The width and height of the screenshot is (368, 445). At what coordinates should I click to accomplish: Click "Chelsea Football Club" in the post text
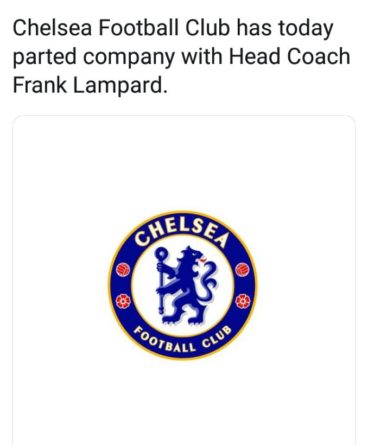tap(121, 27)
